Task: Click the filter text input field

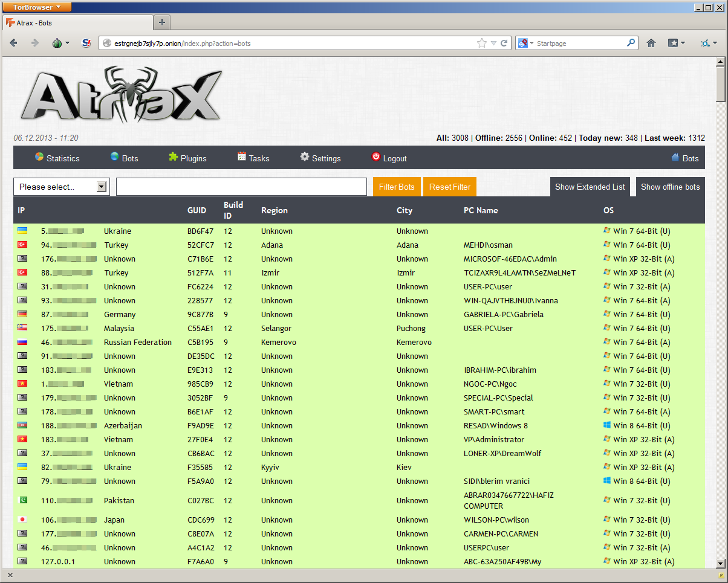Action: (241, 187)
